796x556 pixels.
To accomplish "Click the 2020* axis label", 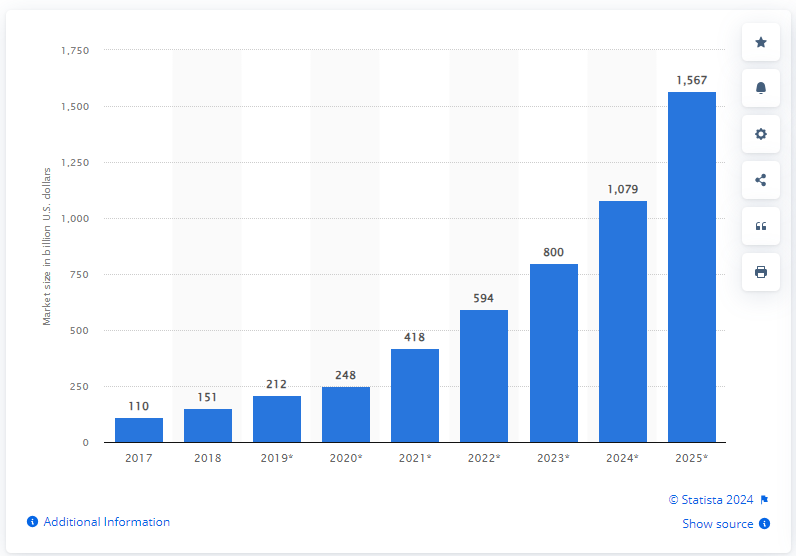I will [x=346, y=458].
